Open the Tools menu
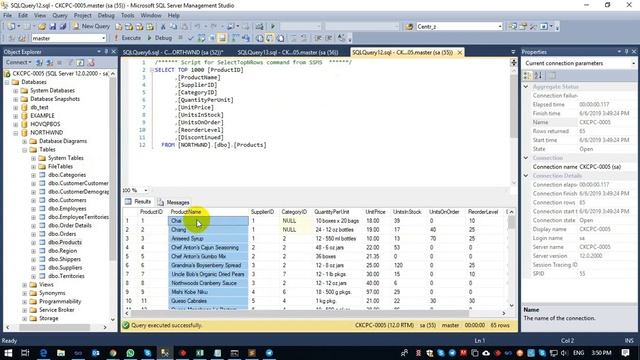This screenshot has width=640, height=360. pyautogui.click(x=127, y=15)
